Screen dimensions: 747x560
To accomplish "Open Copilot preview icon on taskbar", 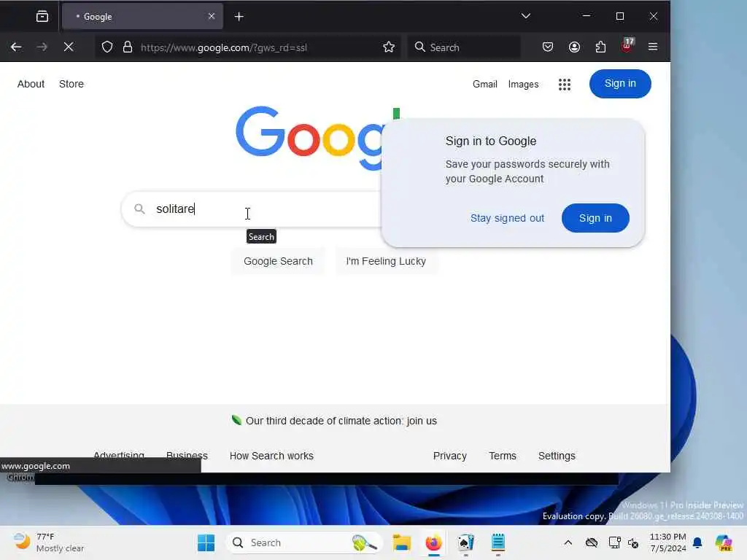I will click(x=723, y=542).
